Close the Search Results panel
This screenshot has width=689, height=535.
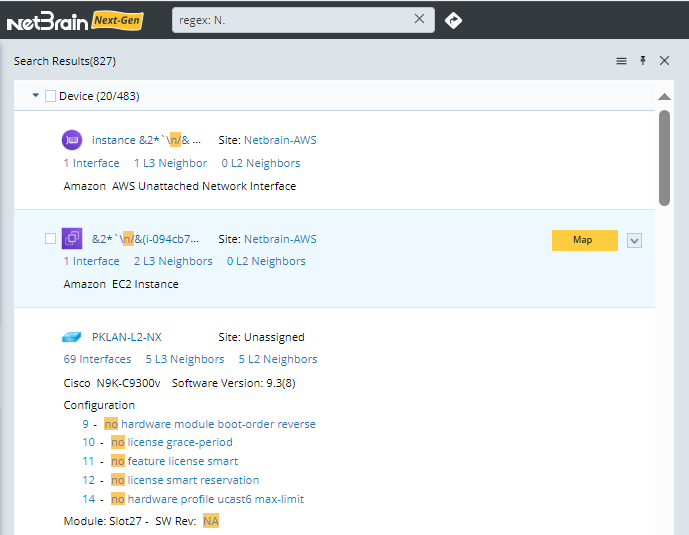coord(665,61)
